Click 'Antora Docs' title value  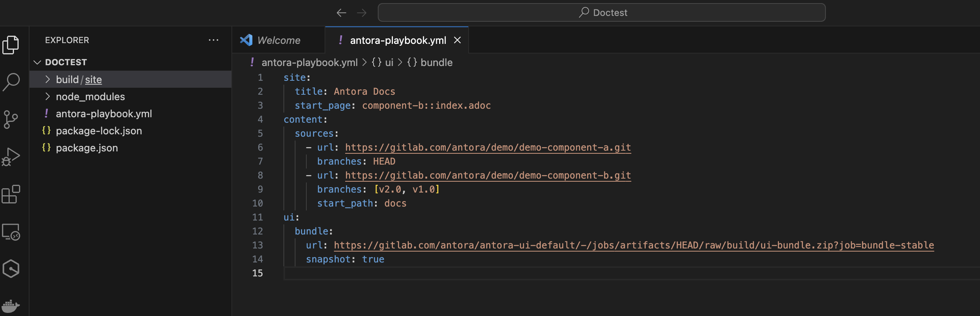(365, 91)
